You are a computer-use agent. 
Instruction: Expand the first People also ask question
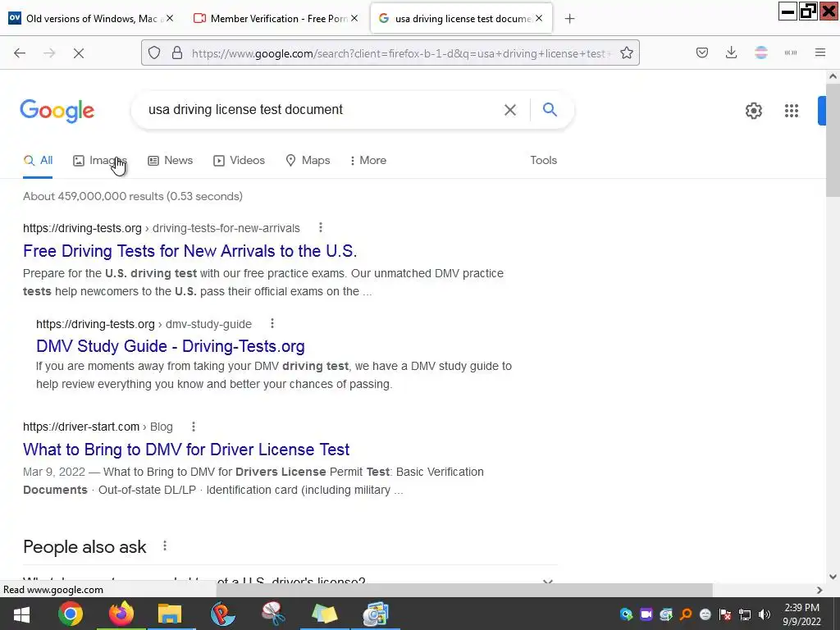point(290,580)
